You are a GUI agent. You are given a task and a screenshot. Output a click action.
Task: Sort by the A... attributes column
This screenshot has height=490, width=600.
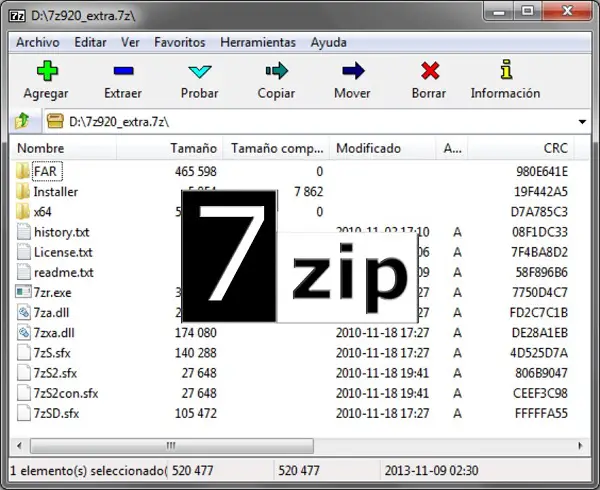pos(452,148)
